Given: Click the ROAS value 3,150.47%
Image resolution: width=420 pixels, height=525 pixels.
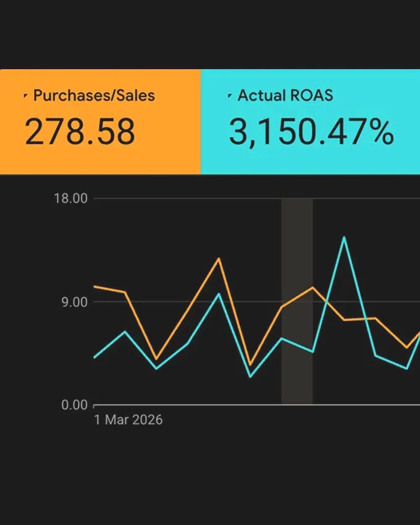Looking at the screenshot, I should [x=312, y=132].
